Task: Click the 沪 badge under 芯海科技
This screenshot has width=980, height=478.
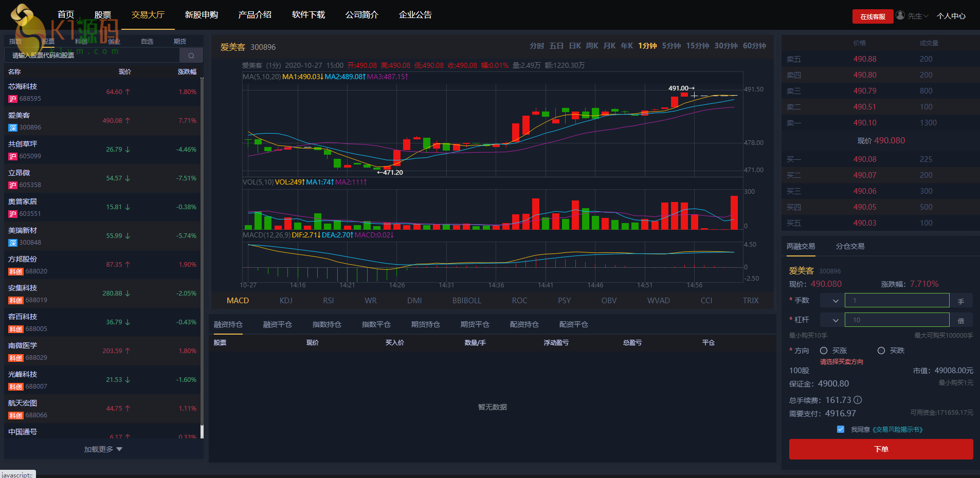Action: pos(13,99)
